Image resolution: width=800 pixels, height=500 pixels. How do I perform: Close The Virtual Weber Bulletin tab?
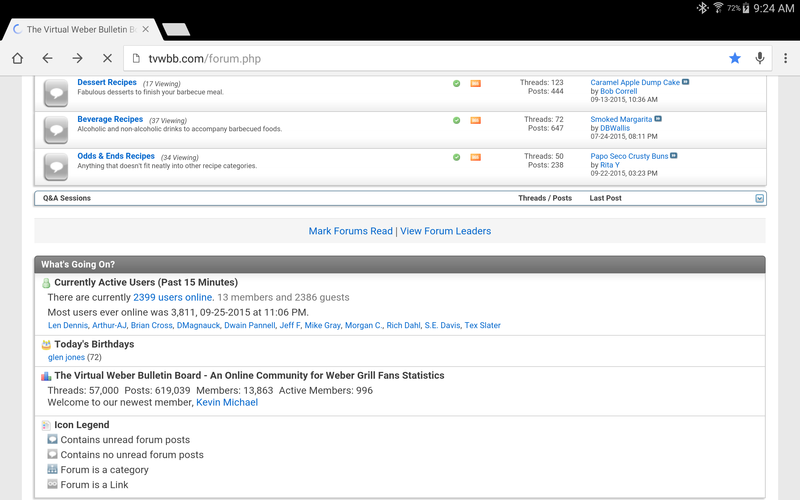click(x=145, y=29)
